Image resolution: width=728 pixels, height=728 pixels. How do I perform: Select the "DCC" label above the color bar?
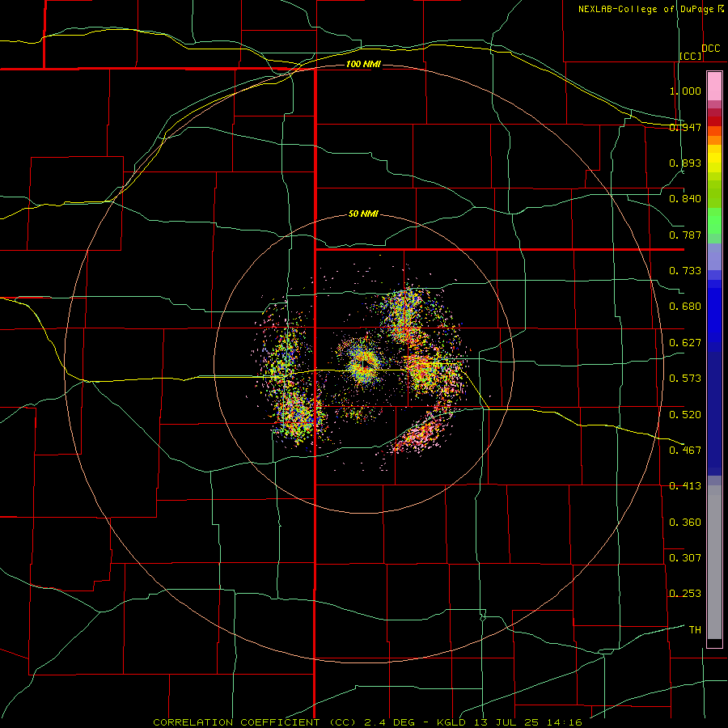point(711,49)
